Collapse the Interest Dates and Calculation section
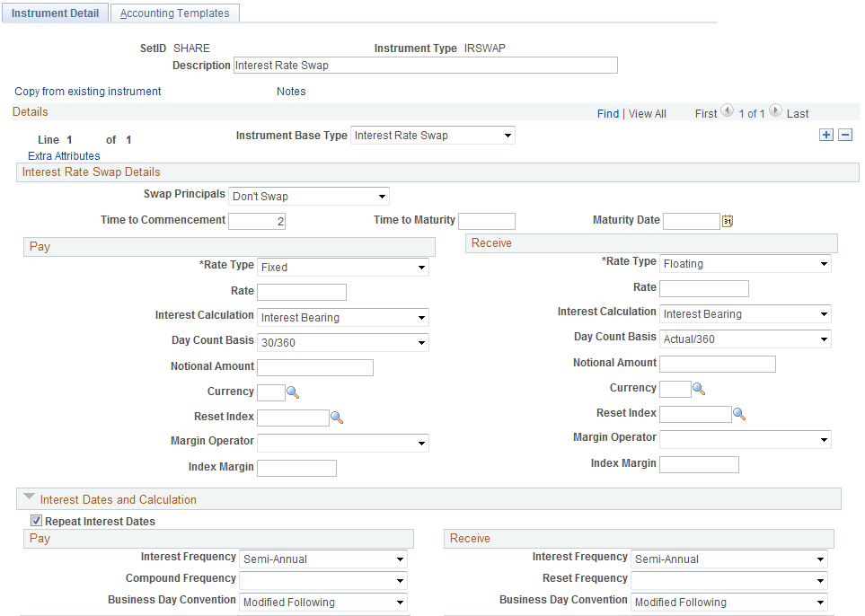 (x=30, y=498)
